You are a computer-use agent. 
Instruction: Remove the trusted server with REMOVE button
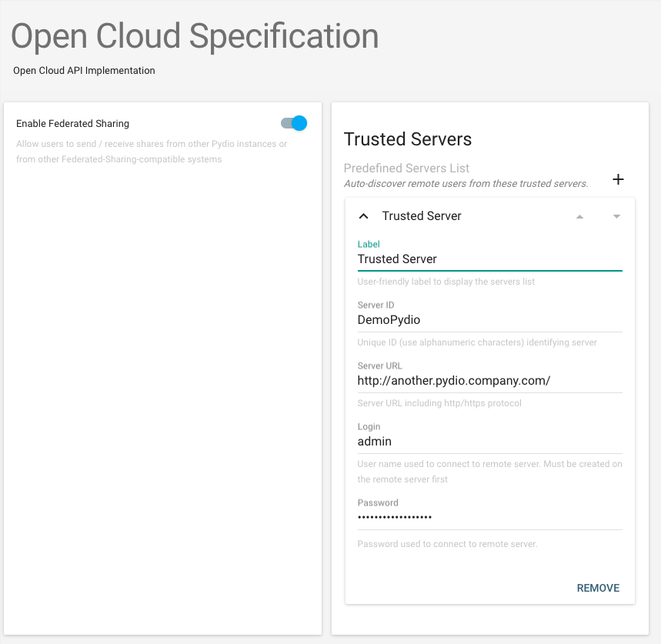coord(598,588)
